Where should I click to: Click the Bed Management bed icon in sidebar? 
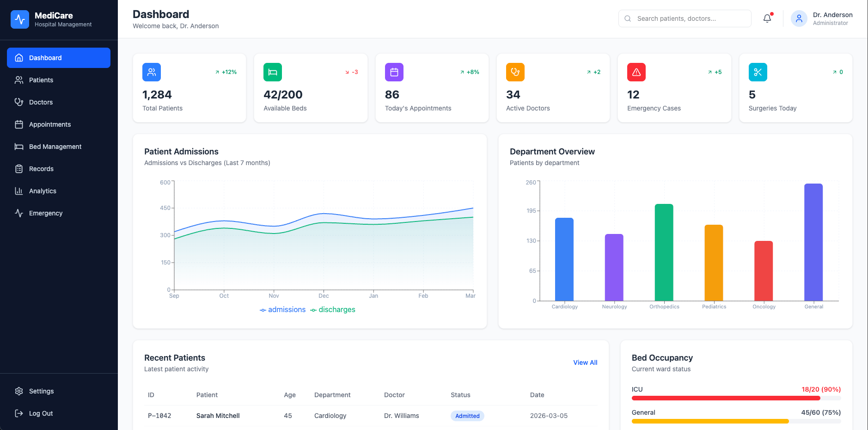click(19, 147)
